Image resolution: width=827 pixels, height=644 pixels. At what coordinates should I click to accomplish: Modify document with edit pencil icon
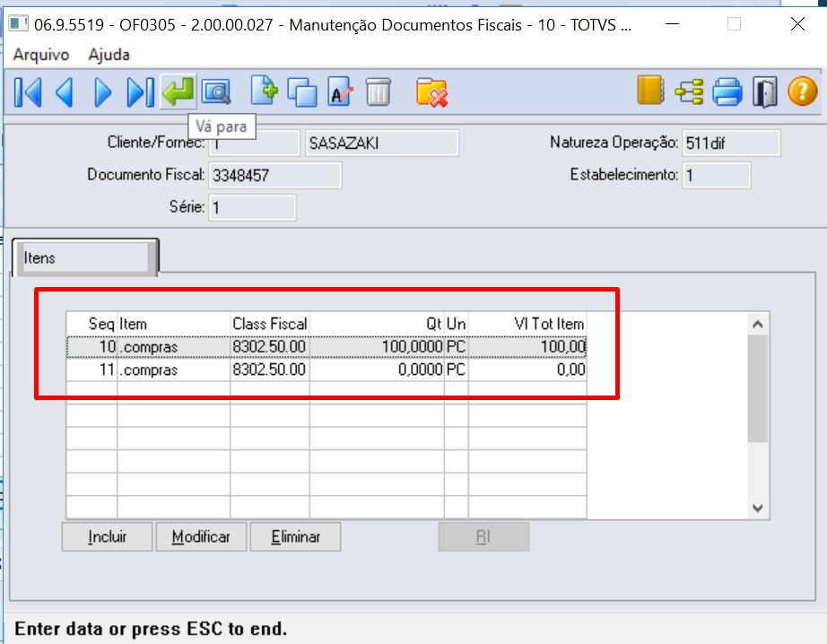click(x=340, y=92)
